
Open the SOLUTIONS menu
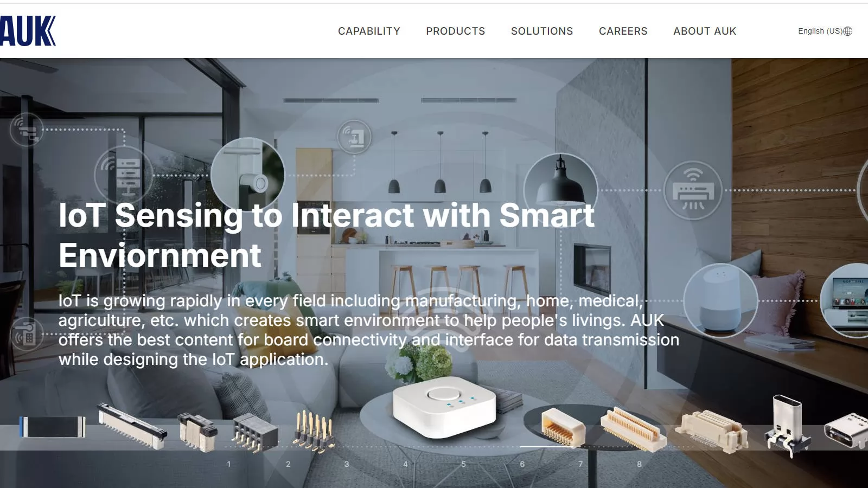(542, 31)
